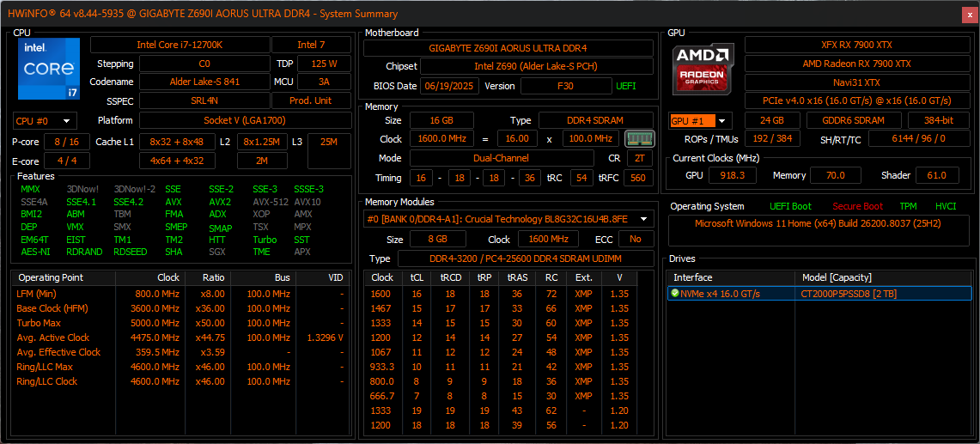Open the memory module BANK 0 dropdown
The height and width of the screenshot is (444, 980).
(x=507, y=219)
